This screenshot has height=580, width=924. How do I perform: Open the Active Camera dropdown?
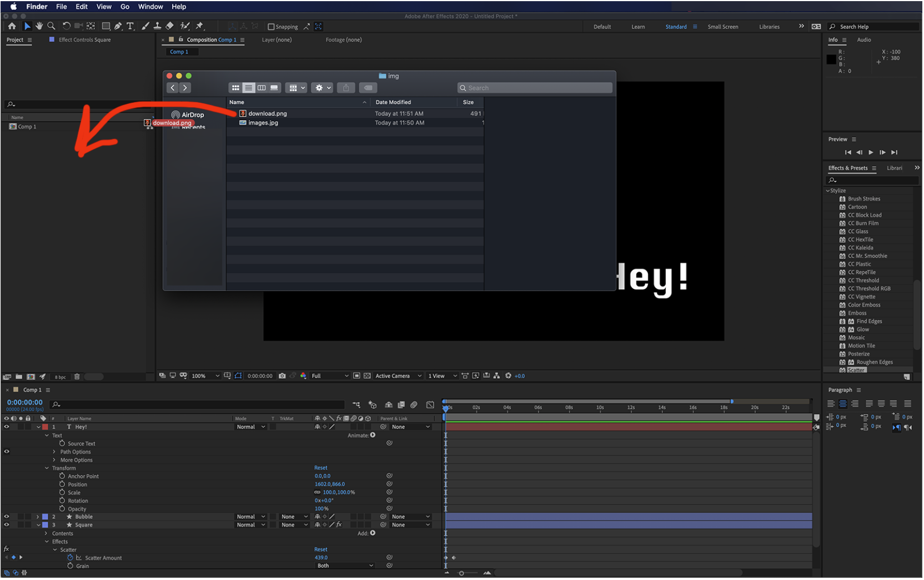[x=399, y=376]
